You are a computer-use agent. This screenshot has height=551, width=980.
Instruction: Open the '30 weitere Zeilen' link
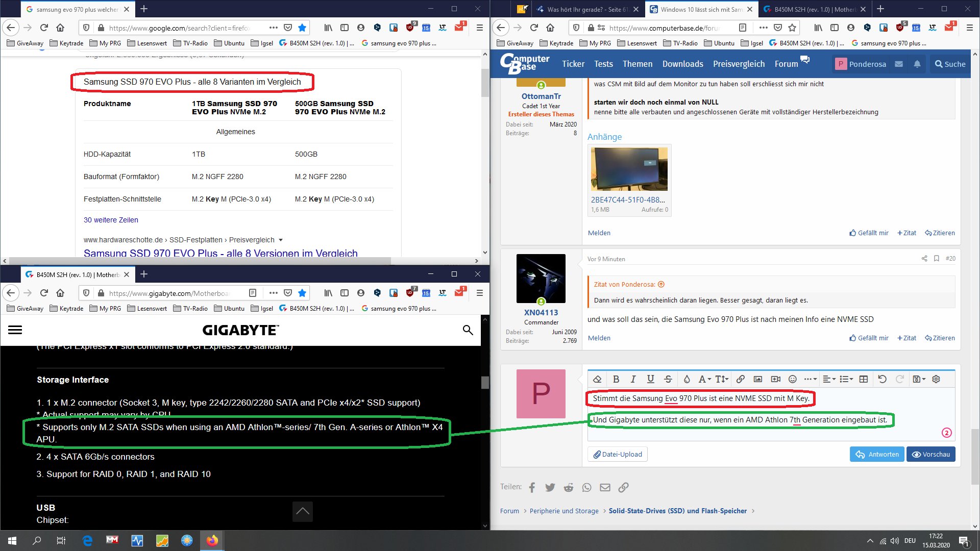point(111,220)
